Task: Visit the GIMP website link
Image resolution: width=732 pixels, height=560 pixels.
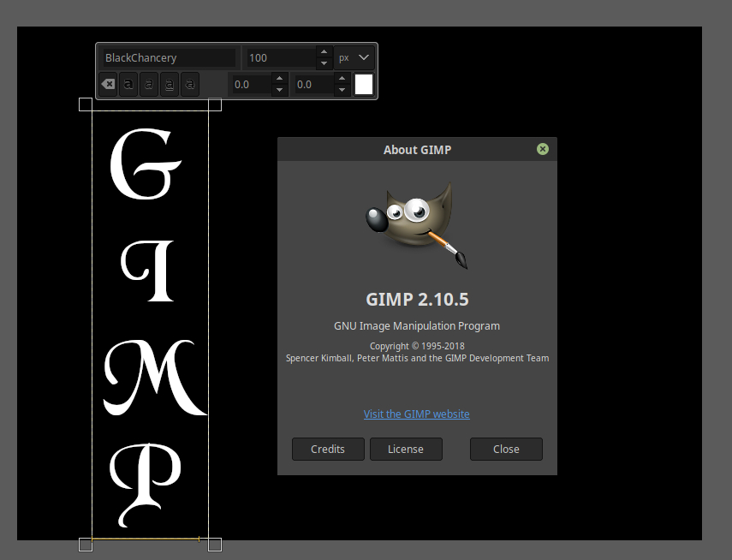Action: [416, 414]
